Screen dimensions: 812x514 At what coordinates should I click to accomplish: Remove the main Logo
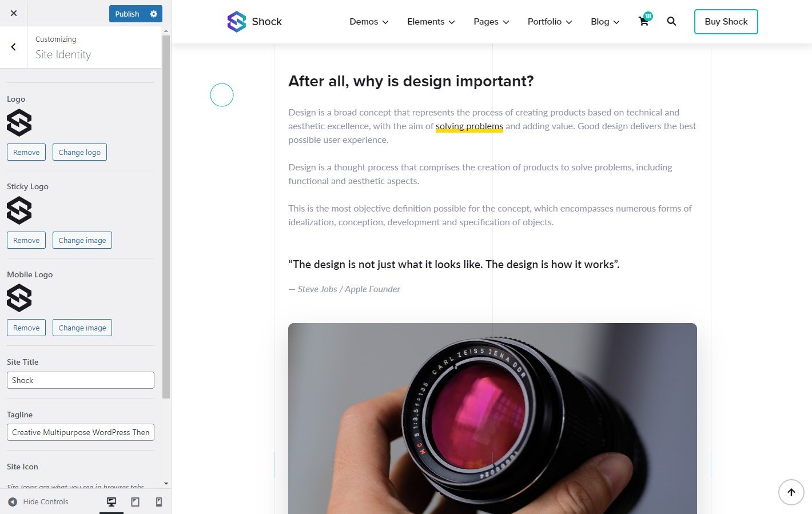coord(26,152)
